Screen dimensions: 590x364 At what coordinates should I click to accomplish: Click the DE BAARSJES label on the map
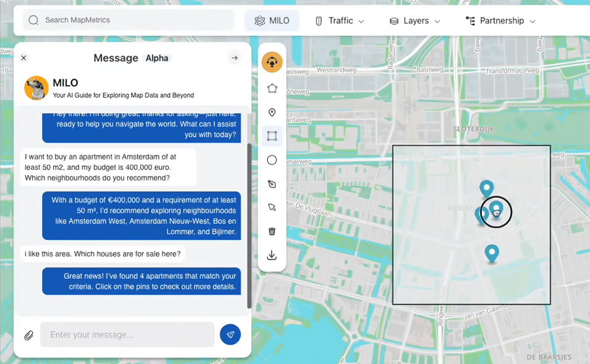[x=549, y=357]
